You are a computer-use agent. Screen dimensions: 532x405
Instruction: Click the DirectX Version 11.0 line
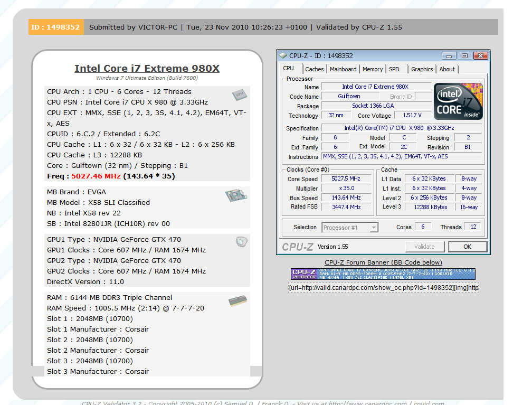tap(85, 282)
